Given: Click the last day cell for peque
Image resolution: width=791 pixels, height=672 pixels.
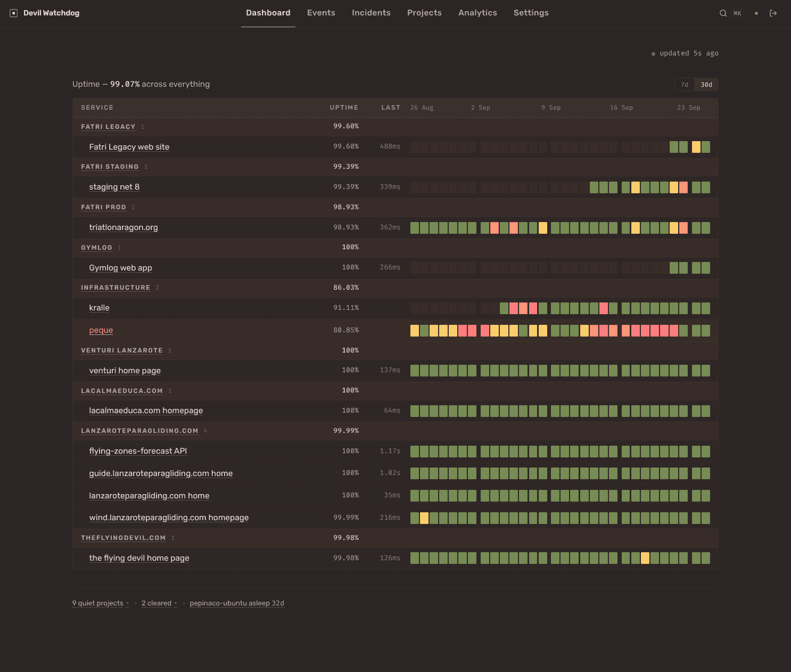Looking at the screenshot, I should 706,331.
